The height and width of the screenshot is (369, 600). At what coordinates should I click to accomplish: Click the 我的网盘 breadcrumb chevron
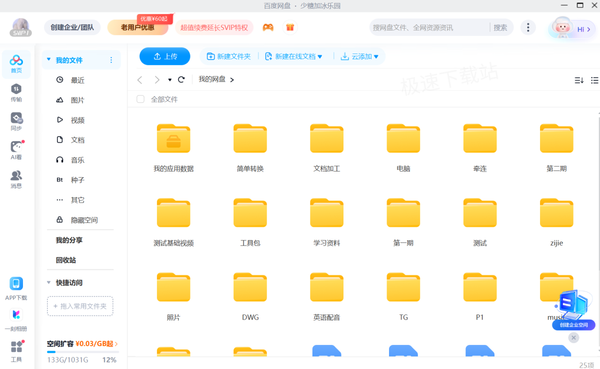(x=232, y=80)
